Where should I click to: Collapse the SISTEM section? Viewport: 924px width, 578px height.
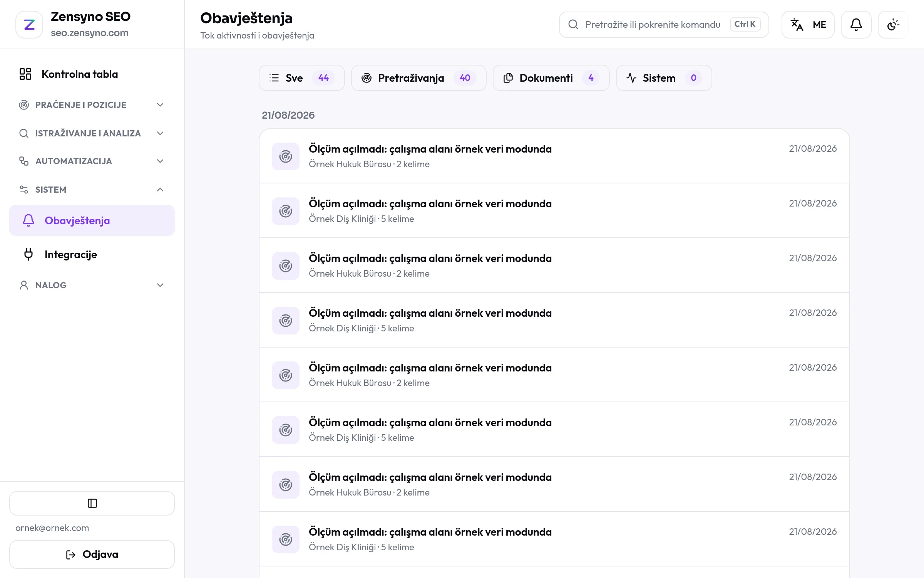[x=92, y=190]
